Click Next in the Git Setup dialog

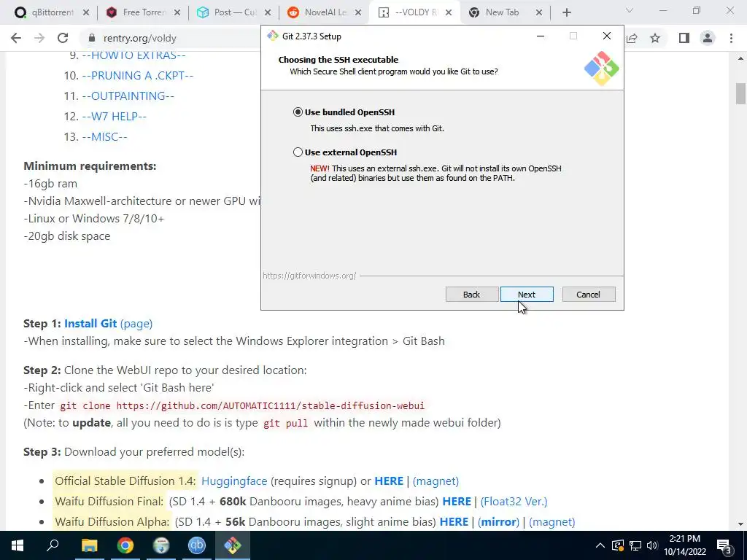[x=527, y=295]
